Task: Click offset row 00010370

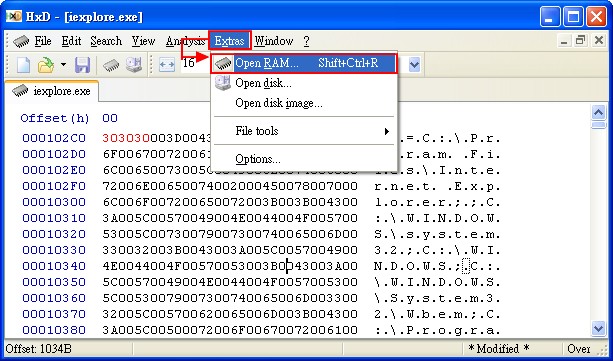Action: 54,314
